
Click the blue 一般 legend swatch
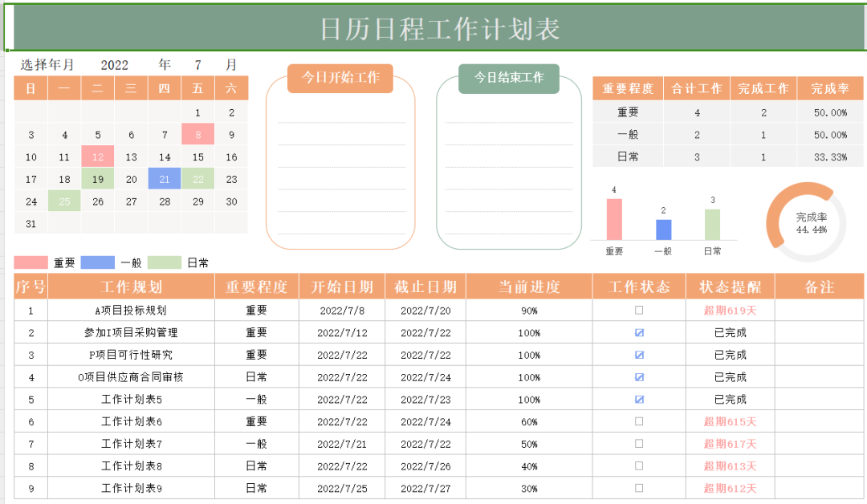tap(98, 262)
